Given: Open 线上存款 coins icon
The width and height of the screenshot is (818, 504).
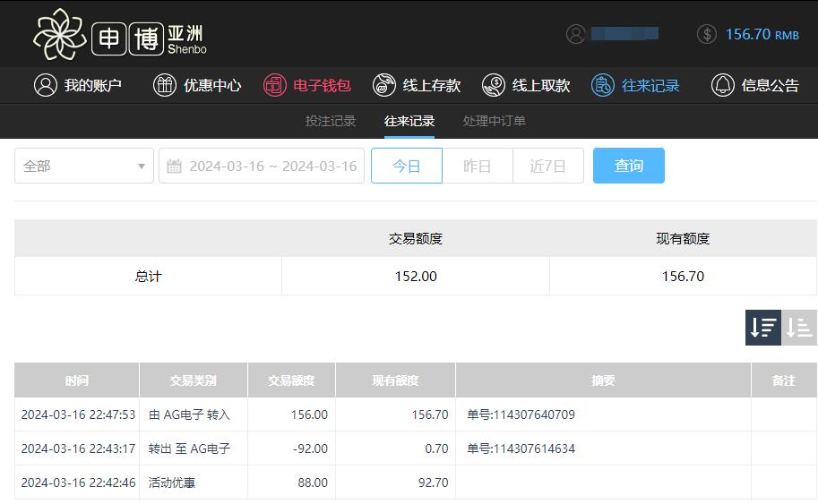Looking at the screenshot, I should tap(384, 85).
